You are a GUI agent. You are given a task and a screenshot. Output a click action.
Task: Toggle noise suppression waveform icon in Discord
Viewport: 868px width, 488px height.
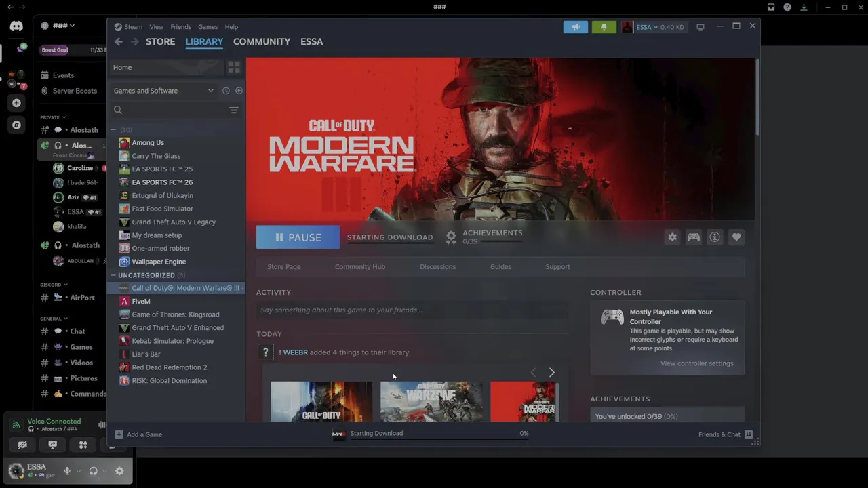coord(102,425)
